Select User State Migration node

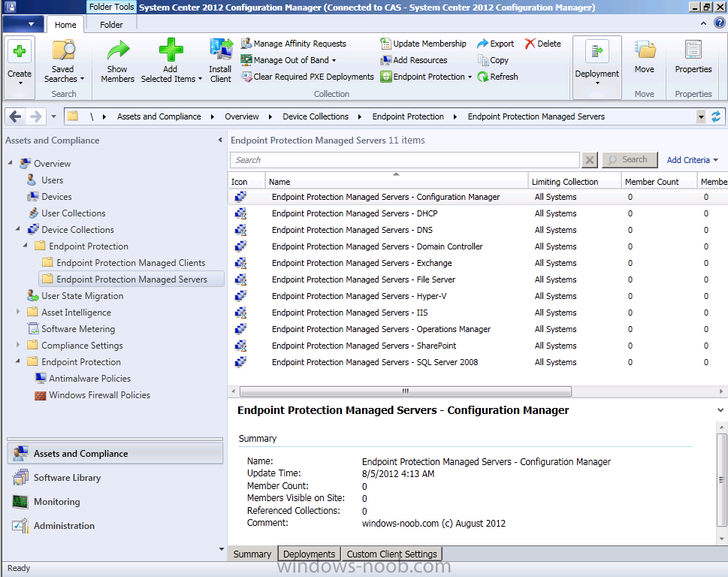[x=75, y=296]
